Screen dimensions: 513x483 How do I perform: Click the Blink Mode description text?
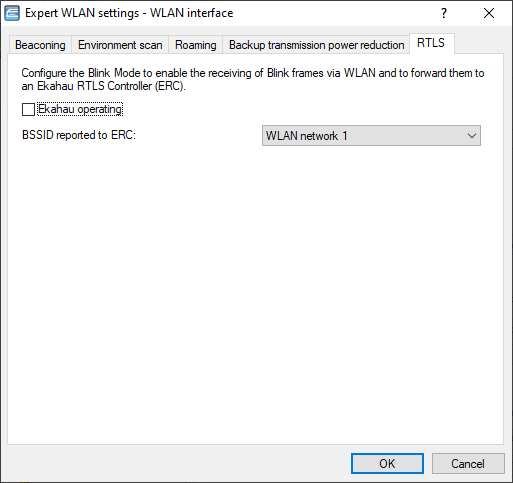point(253,73)
